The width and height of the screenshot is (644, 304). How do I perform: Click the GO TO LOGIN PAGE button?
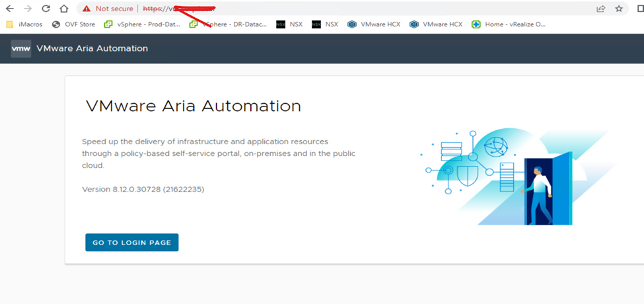click(132, 243)
